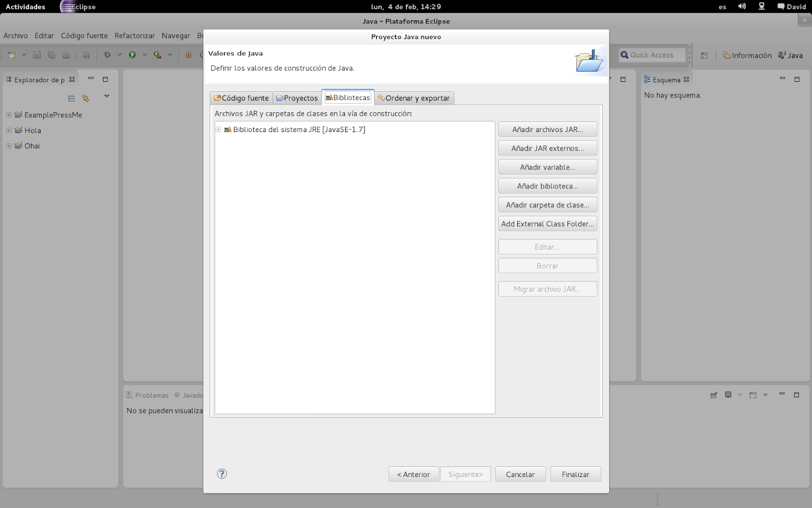Open the Java perspective at top right
Viewport: 812px width, 508px height.
790,55
